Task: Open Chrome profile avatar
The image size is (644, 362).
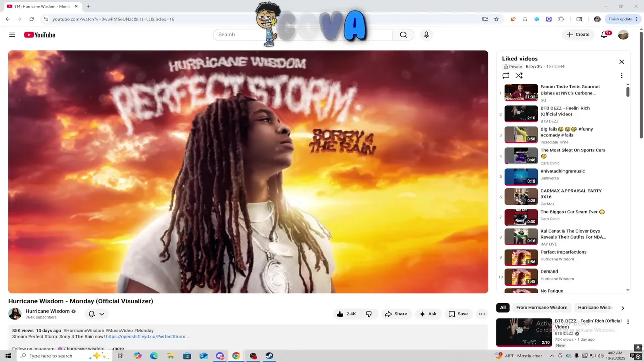Action: coord(597,19)
